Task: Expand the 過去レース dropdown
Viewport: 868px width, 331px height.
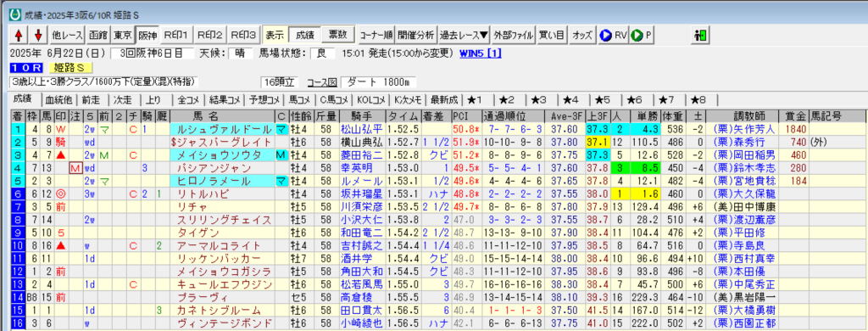Action: [464, 35]
